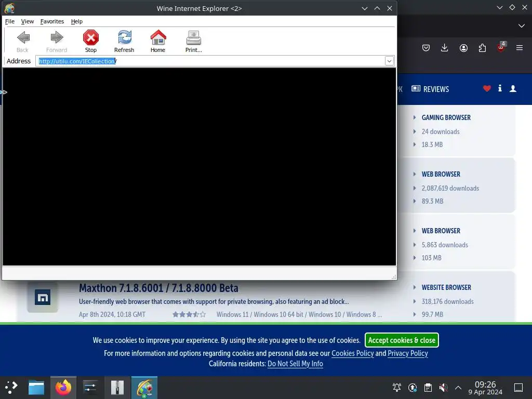Screen dimensions: 532x399
Task: Open the clipboard tray icon
Action: pyautogui.click(x=428, y=387)
